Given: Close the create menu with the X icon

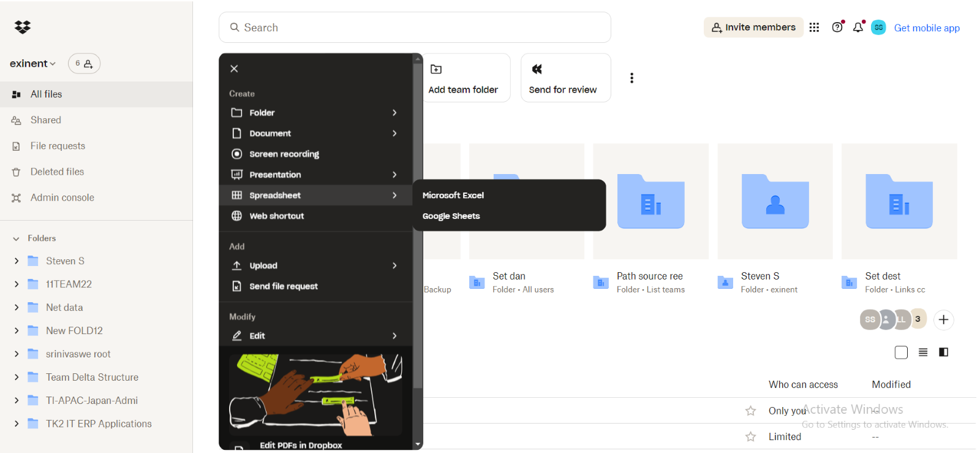Looking at the screenshot, I should pos(234,69).
